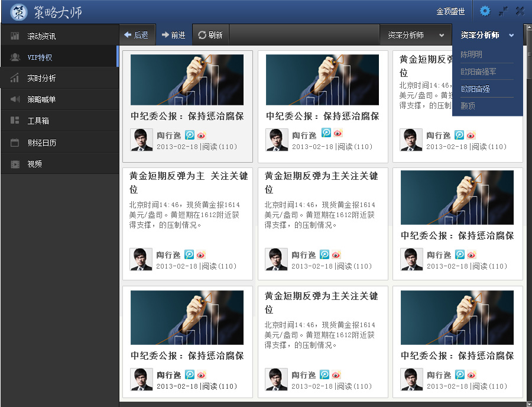The width and height of the screenshot is (532, 407).
Task: Share first article to Tencent Weibo
Action: [189, 134]
